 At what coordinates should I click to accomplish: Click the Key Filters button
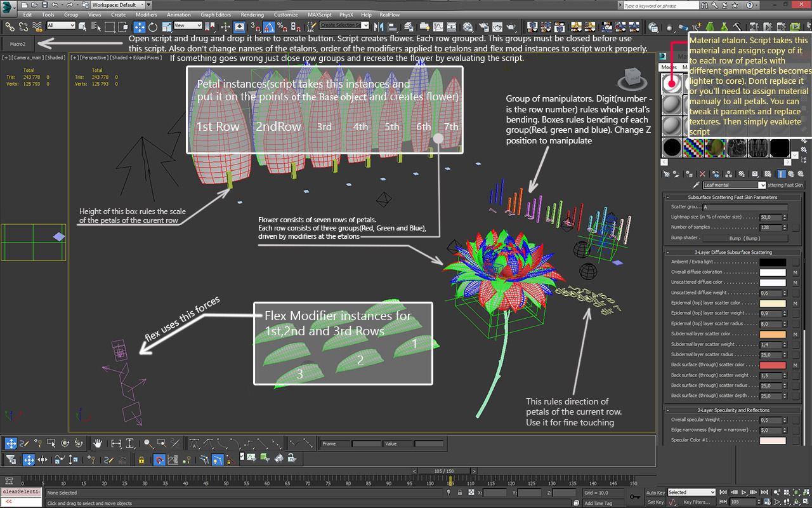click(697, 502)
